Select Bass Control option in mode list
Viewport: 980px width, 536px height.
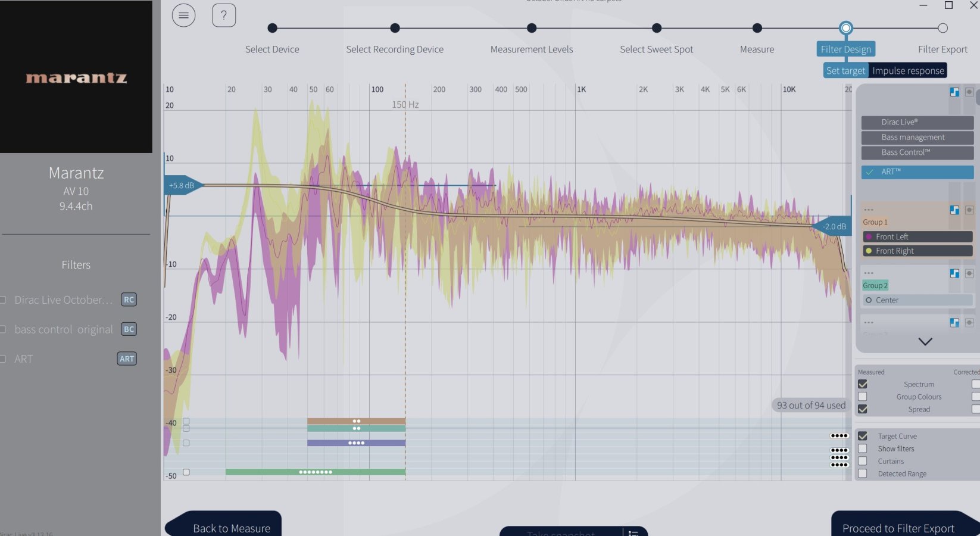pyautogui.click(x=917, y=152)
